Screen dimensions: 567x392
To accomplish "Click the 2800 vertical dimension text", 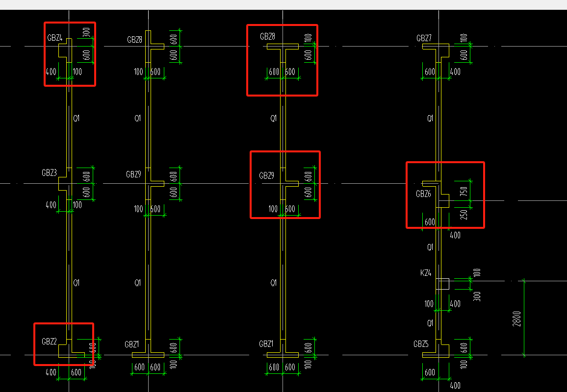I will coord(517,318).
